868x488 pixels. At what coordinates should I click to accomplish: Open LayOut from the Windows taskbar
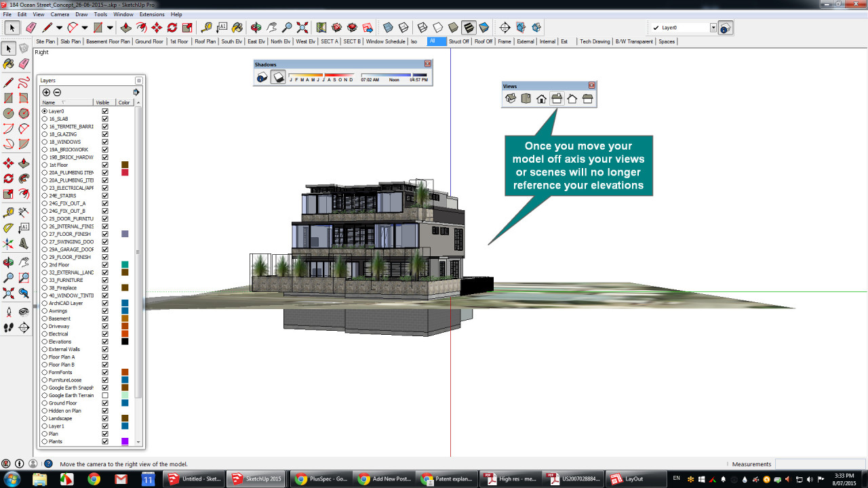click(635, 479)
